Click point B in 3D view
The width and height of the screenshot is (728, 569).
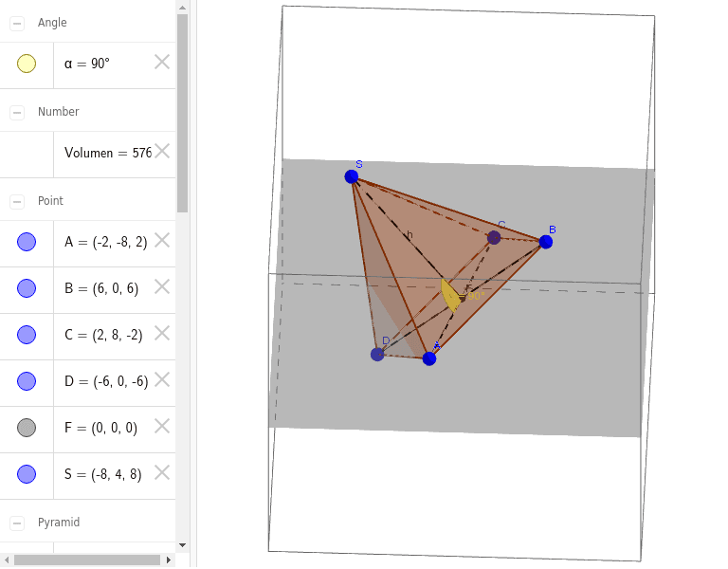click(x=546, y=242)
